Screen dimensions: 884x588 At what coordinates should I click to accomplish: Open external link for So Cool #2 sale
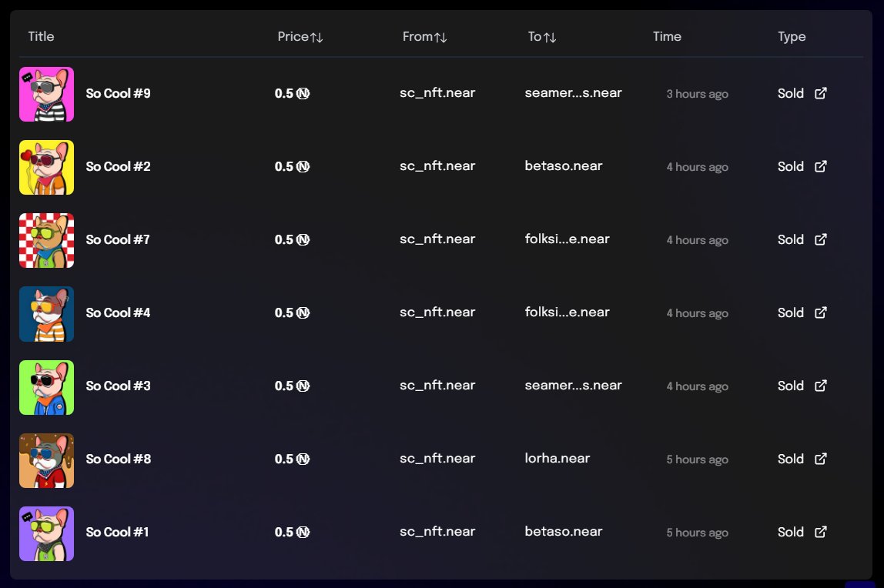pyautogui.click(x=820, y=166)
